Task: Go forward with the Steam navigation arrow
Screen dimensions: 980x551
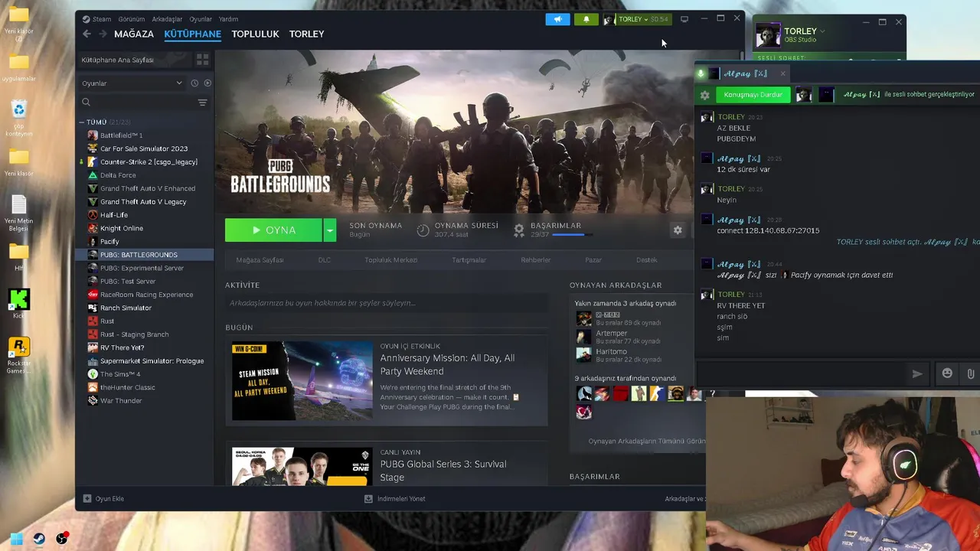Action: [103, 34]
